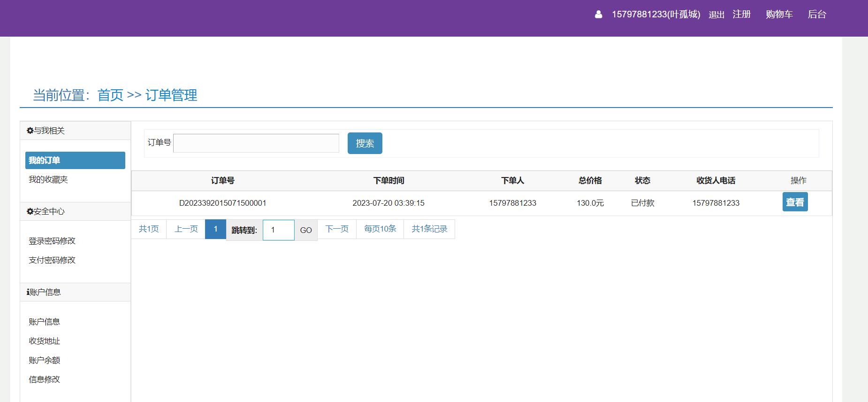Screen dimensions: 868x402
Task: Select 我的订单 in sidebar
Action: pyautogui.click(x=75, y=160)
